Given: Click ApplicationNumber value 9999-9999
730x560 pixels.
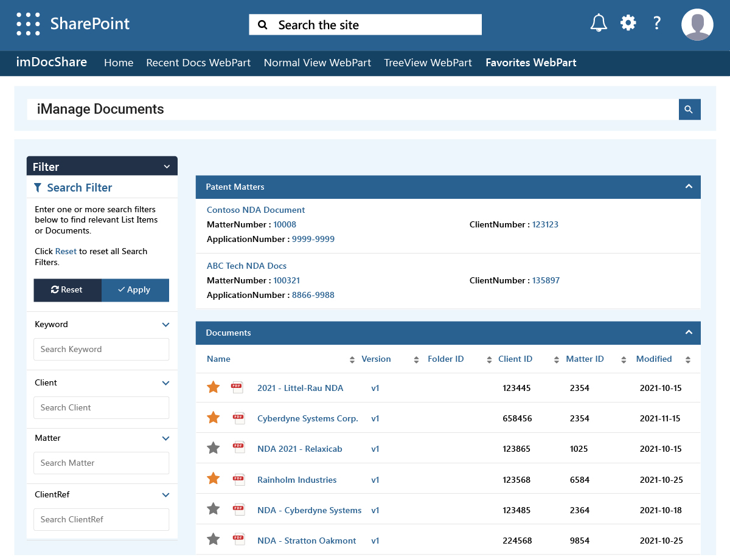Looking at the screenshot, I should point(313,239).
